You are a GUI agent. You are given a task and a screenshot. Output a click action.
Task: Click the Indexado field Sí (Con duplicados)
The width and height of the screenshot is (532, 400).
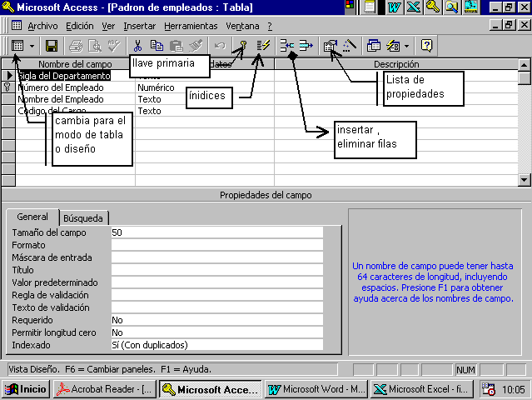[217, 345]
